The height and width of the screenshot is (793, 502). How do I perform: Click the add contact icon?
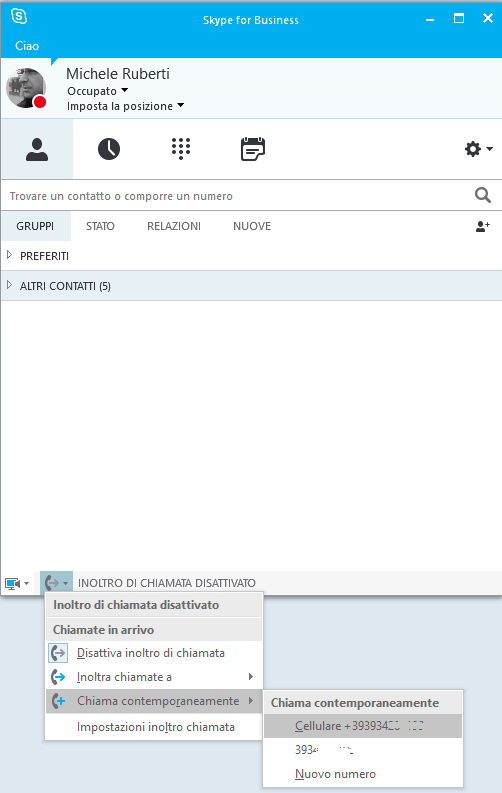[483, 226]
